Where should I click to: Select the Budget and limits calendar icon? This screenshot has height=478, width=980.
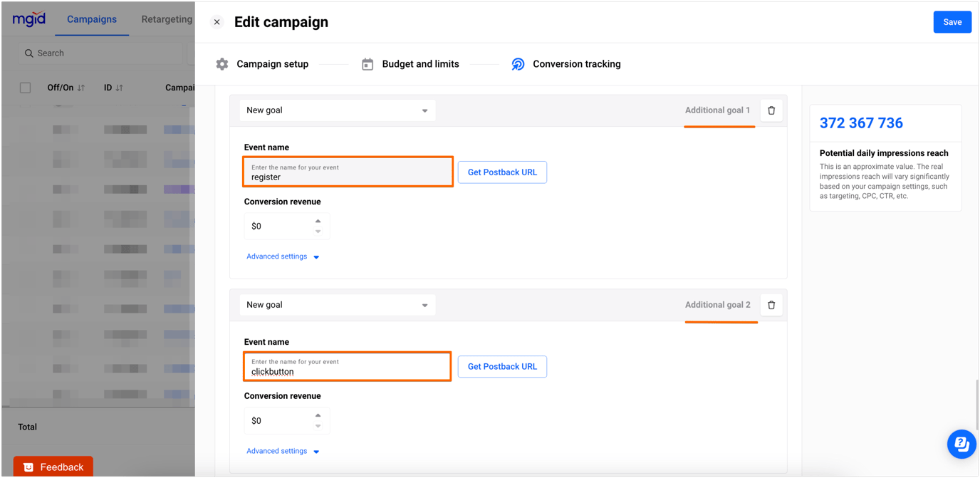tap(367, 63)
